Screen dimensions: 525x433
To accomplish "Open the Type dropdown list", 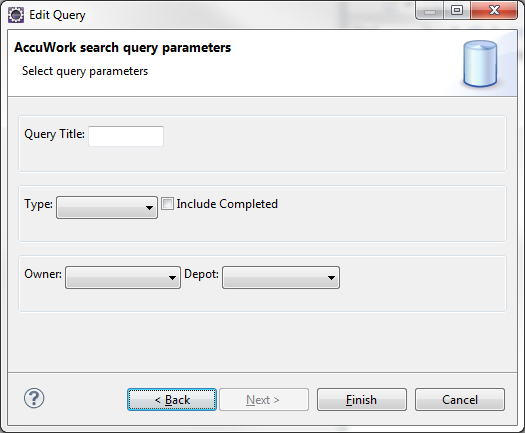I will pyautogui.click(x=107, y=208).
